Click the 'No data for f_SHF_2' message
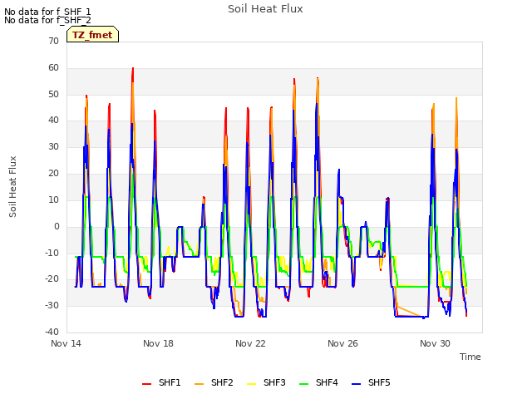 pos(47,20)
